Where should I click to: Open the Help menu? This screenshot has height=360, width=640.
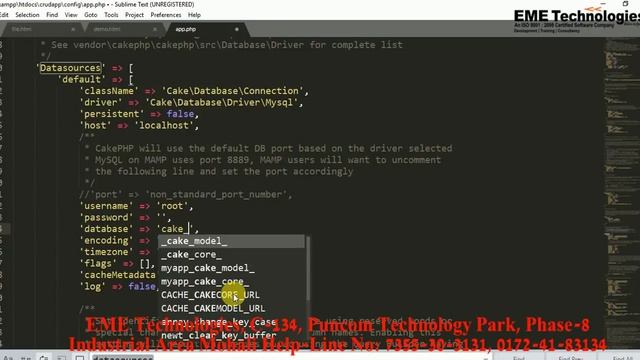tap(194, 15)
